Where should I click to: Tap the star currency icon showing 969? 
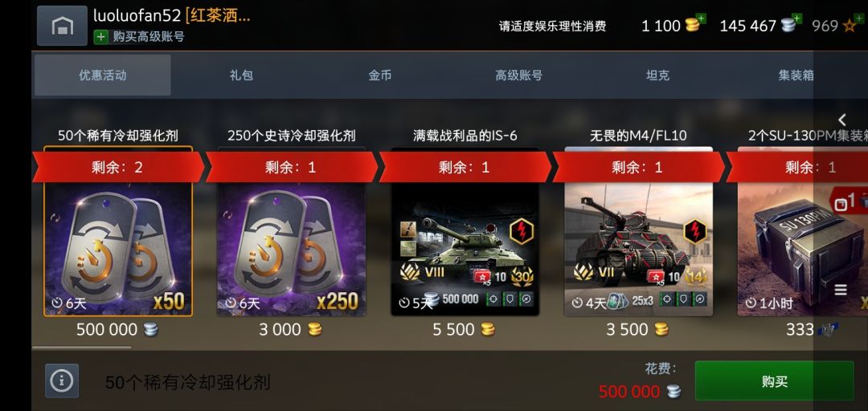click(x=850, y=26)
